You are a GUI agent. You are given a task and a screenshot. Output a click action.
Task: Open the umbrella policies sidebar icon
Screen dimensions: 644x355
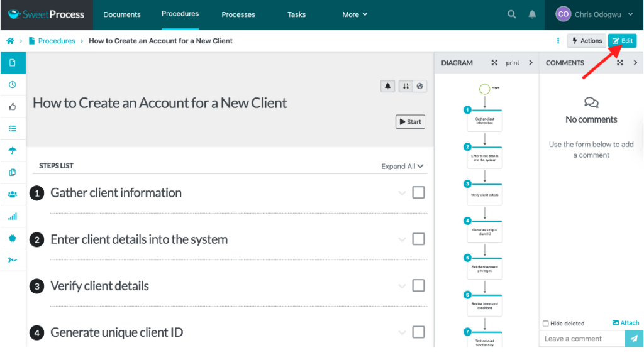(13, 151)
